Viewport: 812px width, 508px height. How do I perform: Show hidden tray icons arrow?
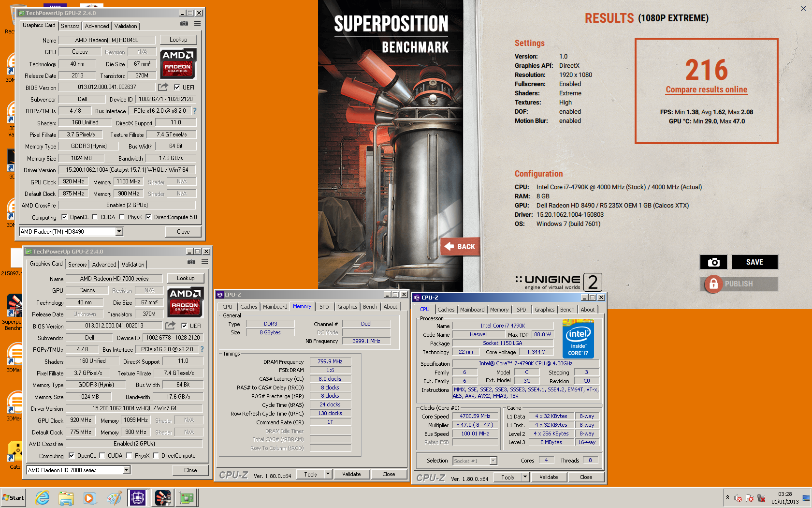click(x=727, y=497)
